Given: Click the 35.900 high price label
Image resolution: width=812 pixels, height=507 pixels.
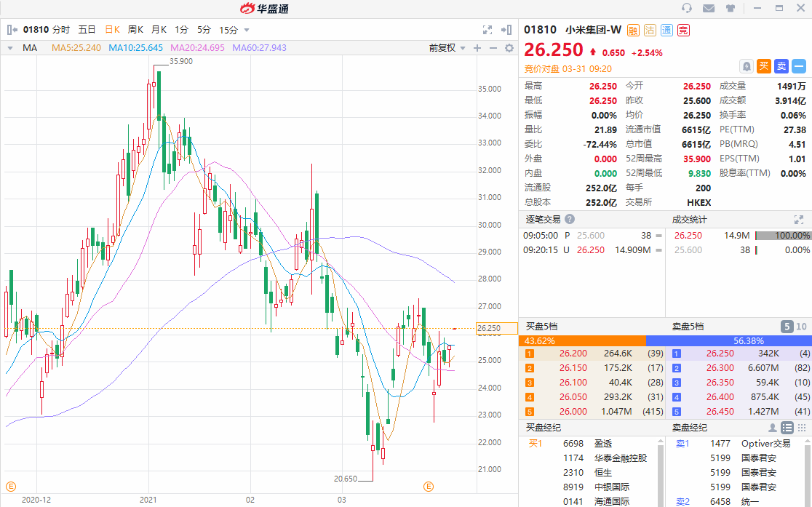Looking at the screenshot, I should (181, 61).
